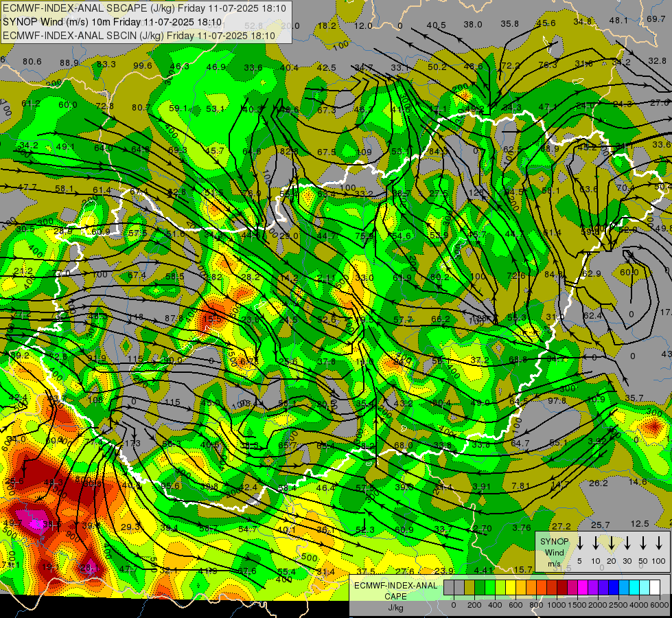
Task: Click the map value '99.6'
Action: click(143, 66)
